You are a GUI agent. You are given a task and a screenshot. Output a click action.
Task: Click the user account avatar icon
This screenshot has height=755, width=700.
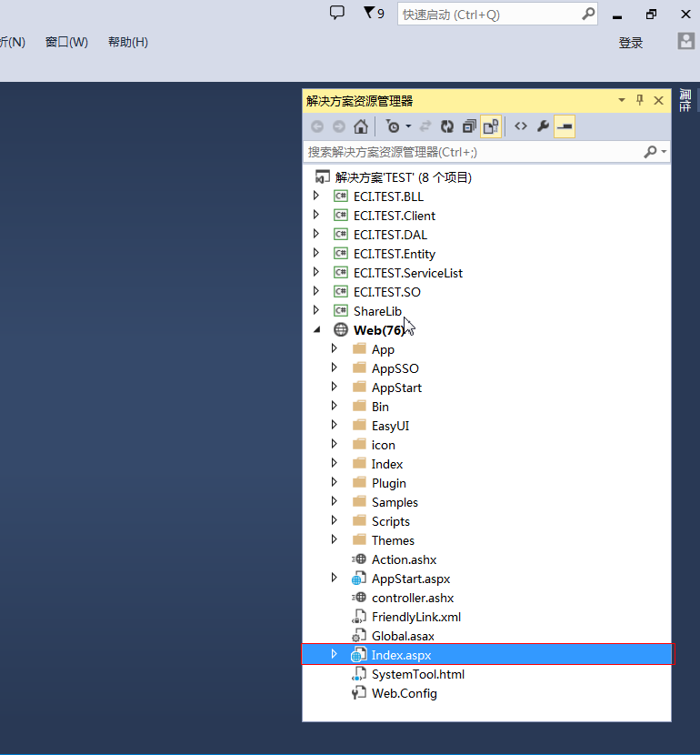(686, 42)
